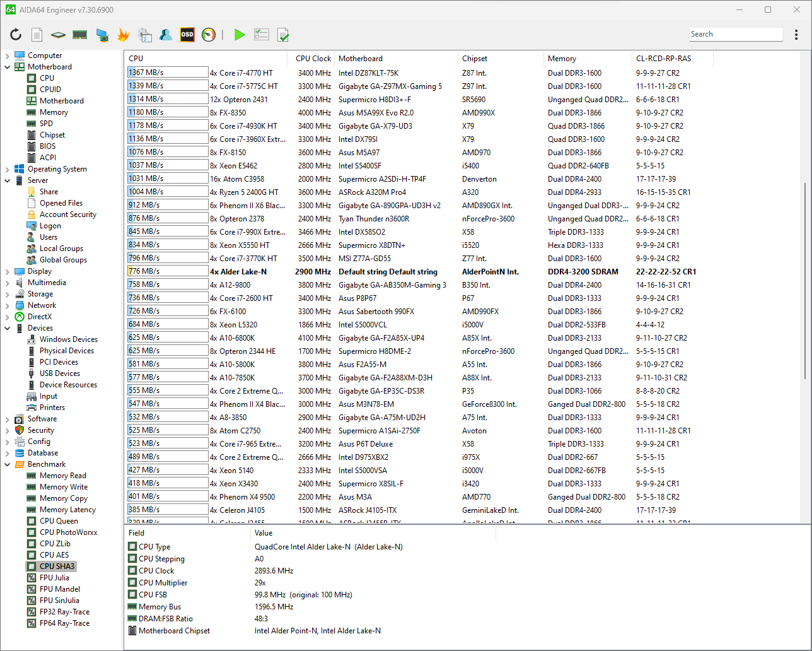Click into the Search field
This screenshot has height=651, width=812.
[x=735, y=34]
